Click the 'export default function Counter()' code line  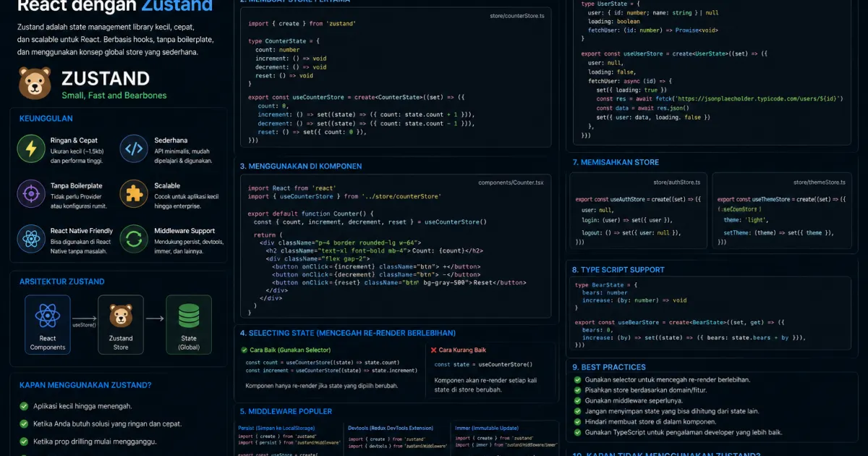pos(310,214)
